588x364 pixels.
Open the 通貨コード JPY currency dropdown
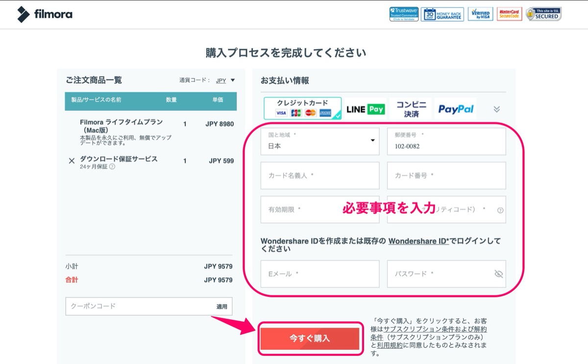pos(225,80)
